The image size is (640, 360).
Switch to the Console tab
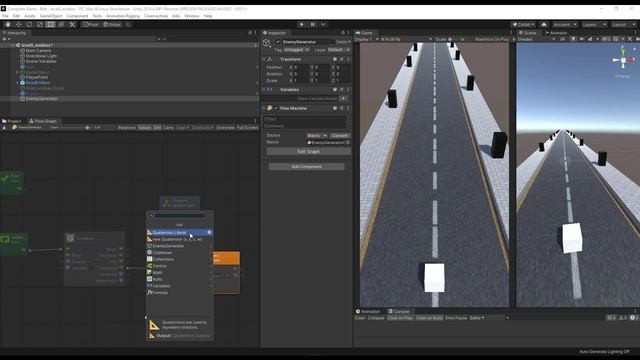(x=399, y=311)
